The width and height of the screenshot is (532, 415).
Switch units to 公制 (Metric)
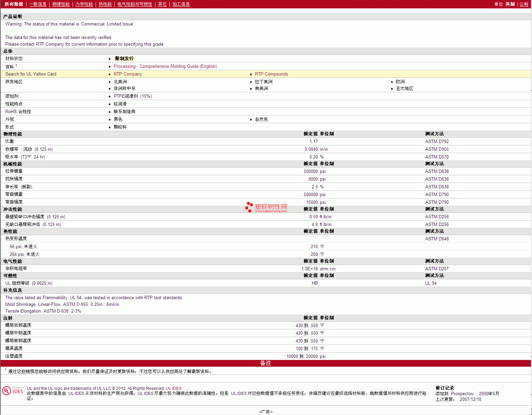pos(524,4)
